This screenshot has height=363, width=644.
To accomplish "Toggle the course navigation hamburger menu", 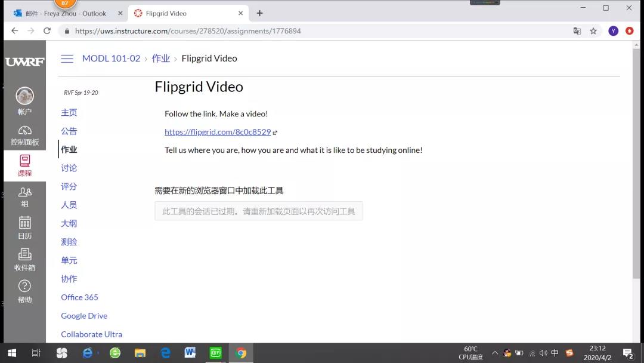I will (67, 59).
